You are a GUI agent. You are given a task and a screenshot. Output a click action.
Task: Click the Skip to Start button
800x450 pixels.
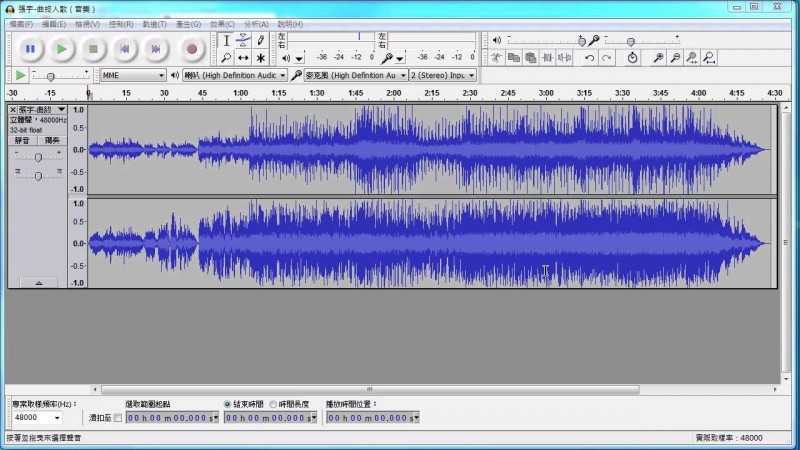point(124,48)
